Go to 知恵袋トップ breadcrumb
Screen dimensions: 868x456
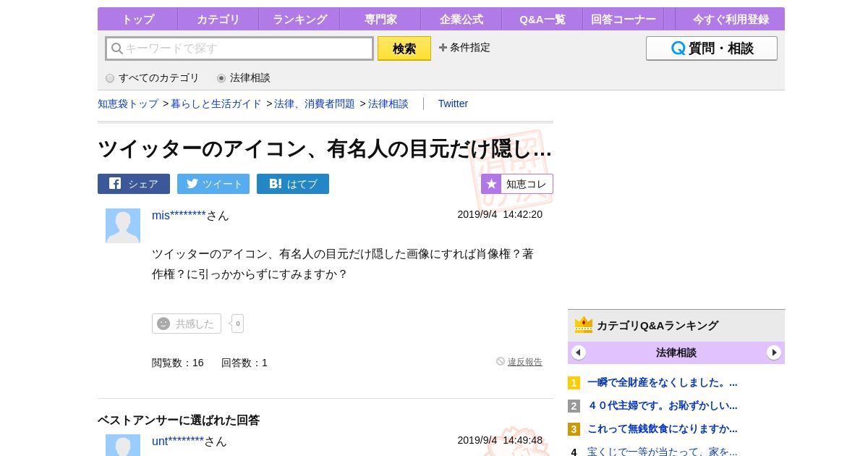pos(128,104)
